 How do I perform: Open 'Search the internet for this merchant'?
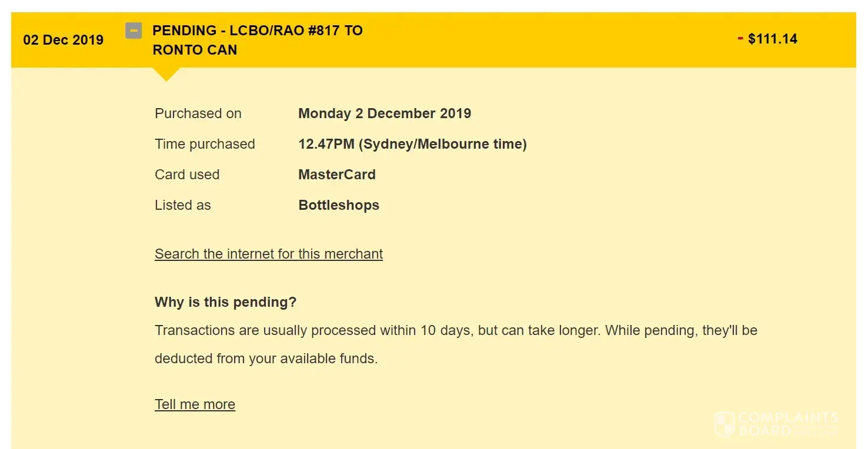(269, 254)
